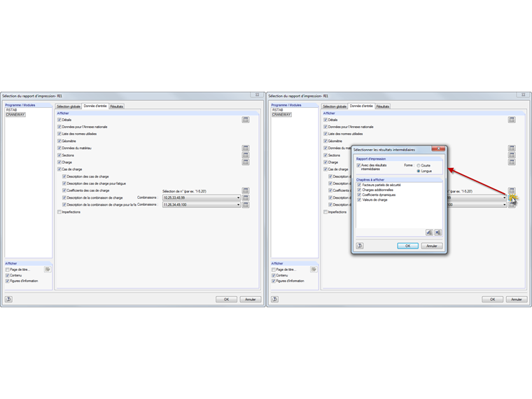Uncheck Avec des résultats intermédiaires in popup

pyautogui.click(x=358, y=165)
